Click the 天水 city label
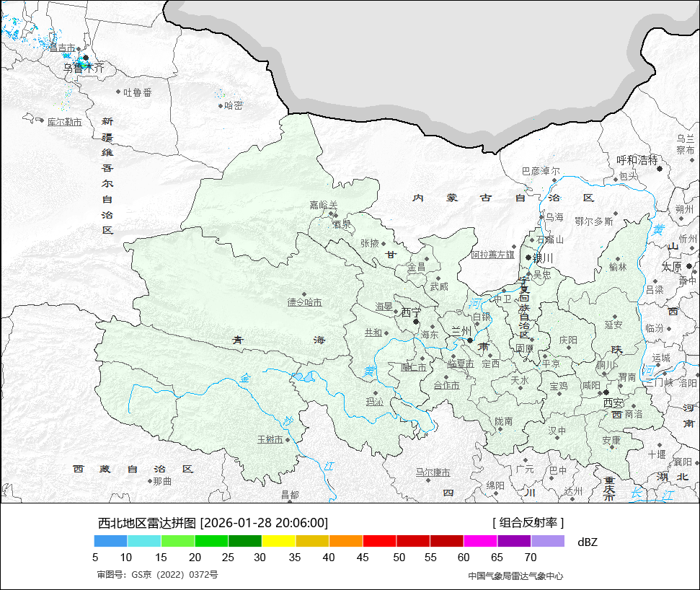This screenshot has width=700, height=590. (520, 380)
